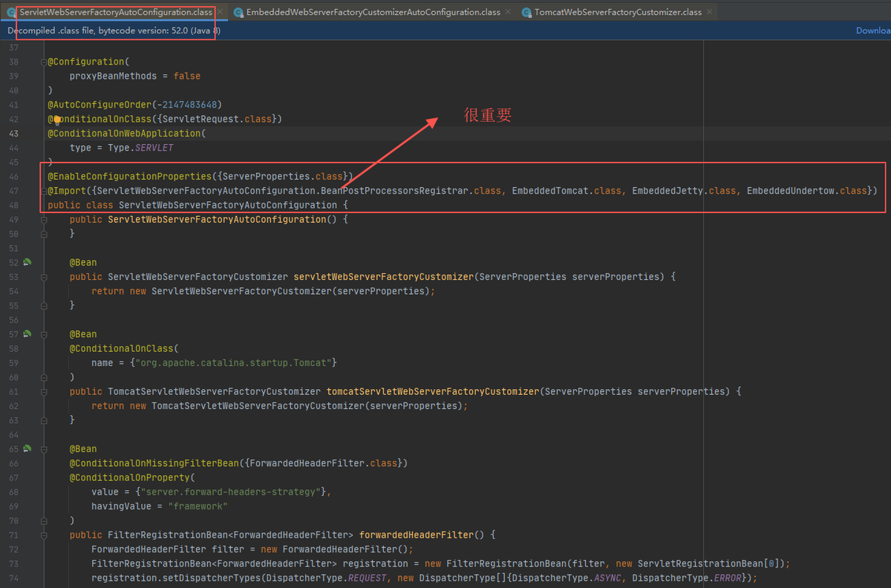Close the TomcatWebServerFactoryCustomizer.class tab
This screenshot has height=588, width=891.
[709, 13]
